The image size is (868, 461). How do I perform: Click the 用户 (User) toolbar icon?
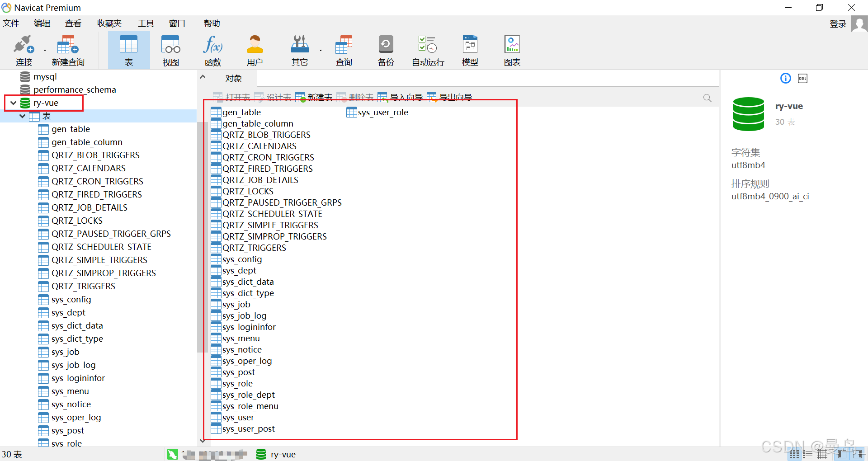pos(255,50)
